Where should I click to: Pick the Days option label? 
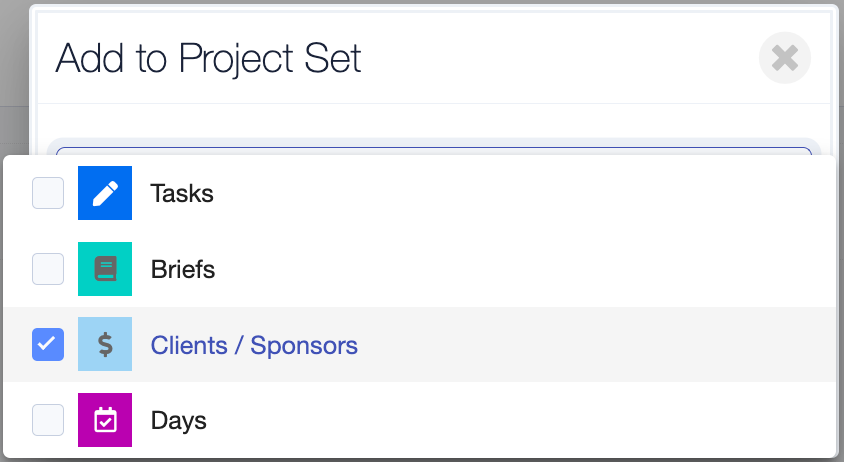pyautogui.click(x=179, y=421)
